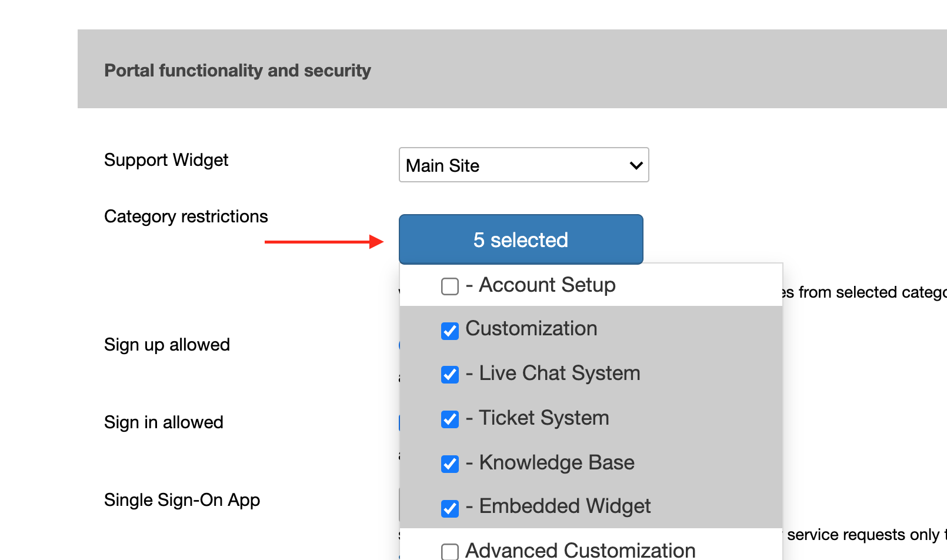The width and height of the screenshot is (947, 560).
Task: Click the Portal functionality and security header
Action: coord(238,70)
